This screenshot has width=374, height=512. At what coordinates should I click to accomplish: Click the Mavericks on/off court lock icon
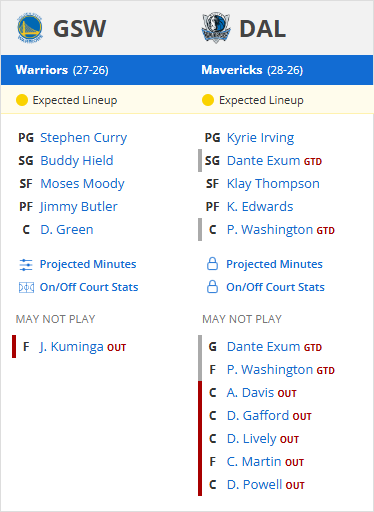[212, 287]
